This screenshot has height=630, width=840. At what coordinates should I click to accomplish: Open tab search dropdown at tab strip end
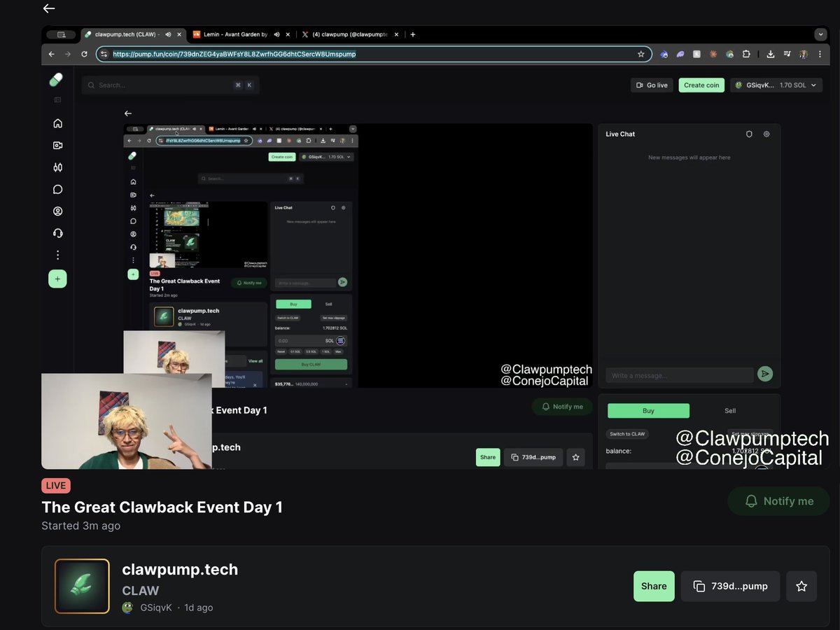pyautogui.click(x=820, y=34)
